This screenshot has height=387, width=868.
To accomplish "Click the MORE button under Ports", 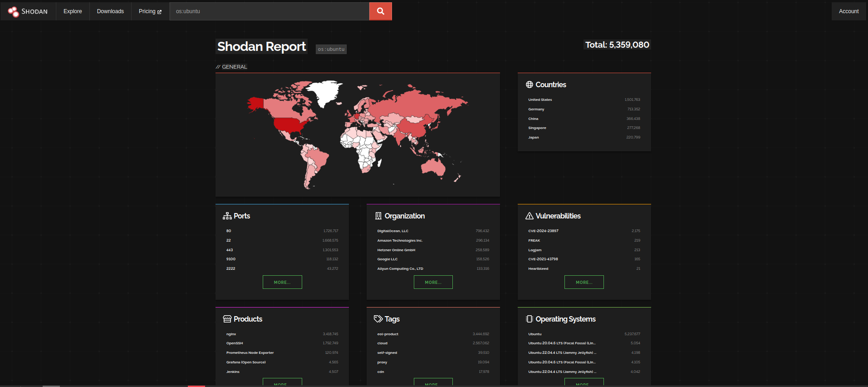I will pyautogui.click(x=282, y=282).
